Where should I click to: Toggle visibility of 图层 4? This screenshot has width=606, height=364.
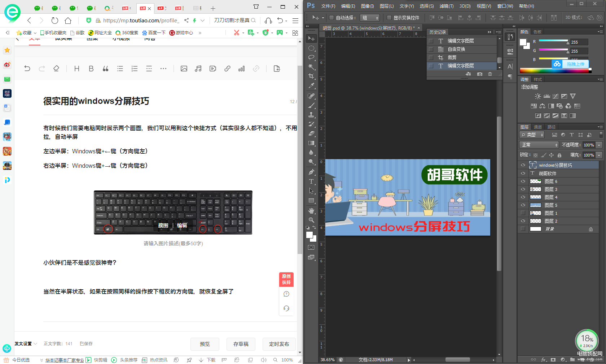tap(523, 197)
